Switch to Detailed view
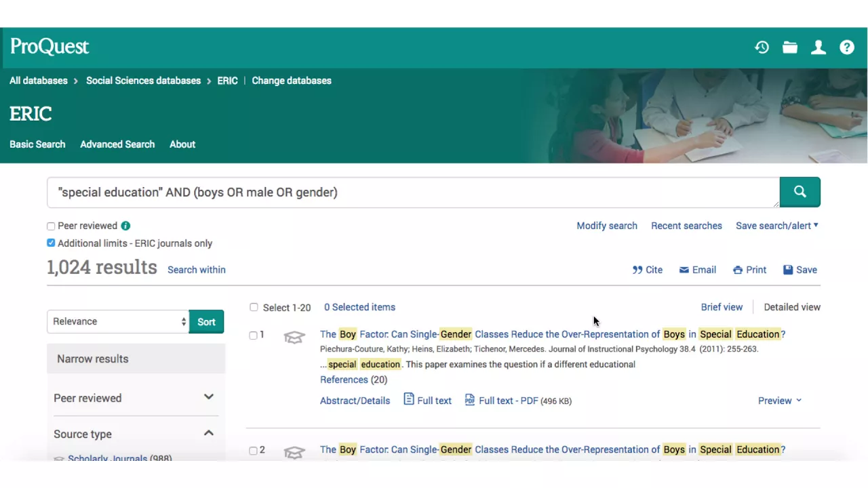The width and height of the screenshot is (868, 488). point(792,307)
